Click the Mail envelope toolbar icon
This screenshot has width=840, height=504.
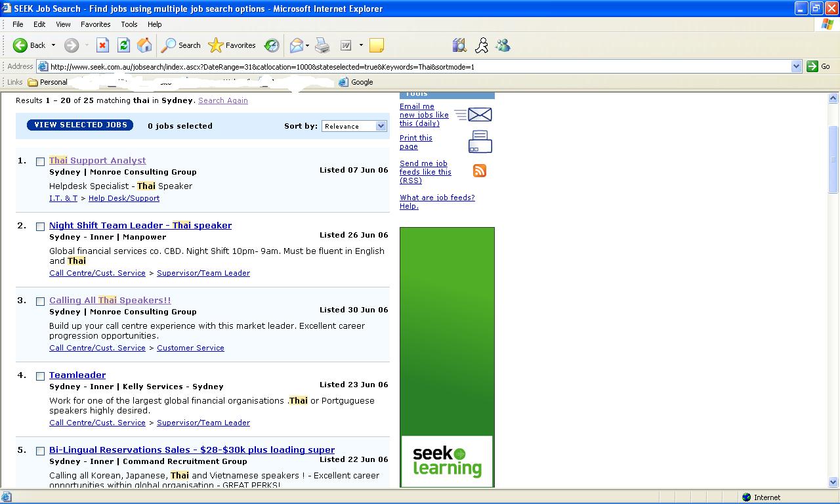point(296,45)
